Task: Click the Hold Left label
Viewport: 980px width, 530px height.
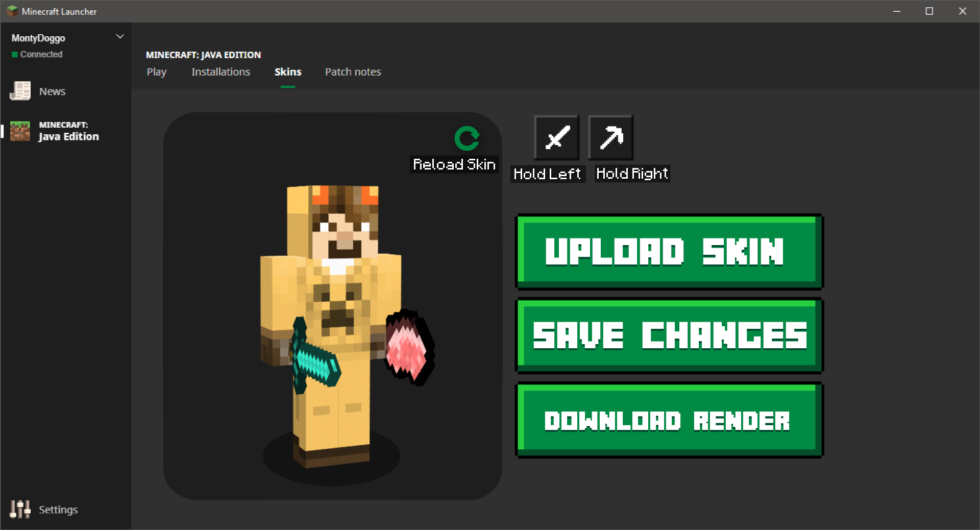Action: coord(547,174)
